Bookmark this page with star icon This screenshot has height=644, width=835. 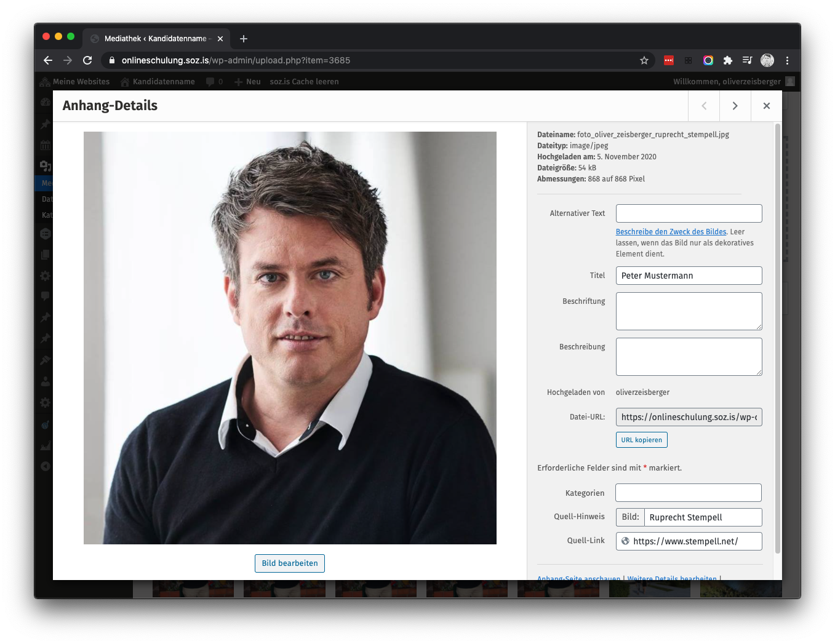644,60
